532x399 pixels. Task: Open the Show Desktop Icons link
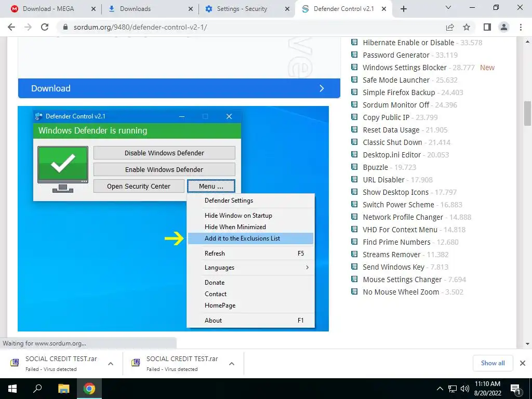click(x=395, y=192)
